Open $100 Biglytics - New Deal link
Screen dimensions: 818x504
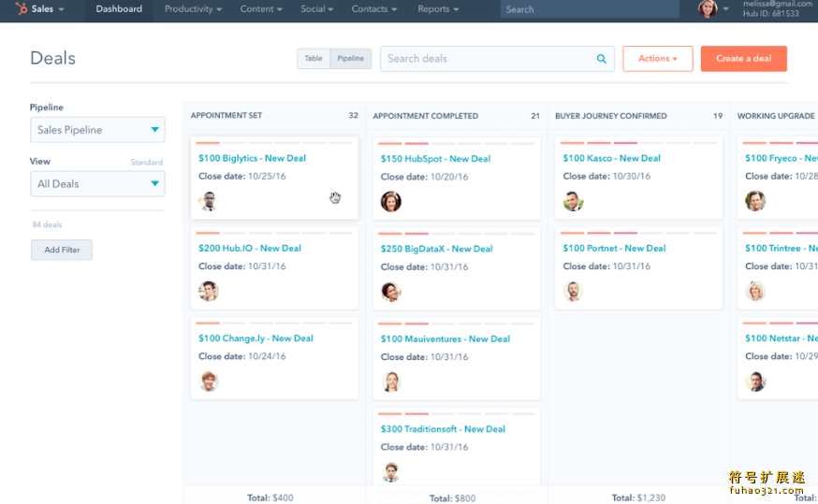click(x=252, y=158)
